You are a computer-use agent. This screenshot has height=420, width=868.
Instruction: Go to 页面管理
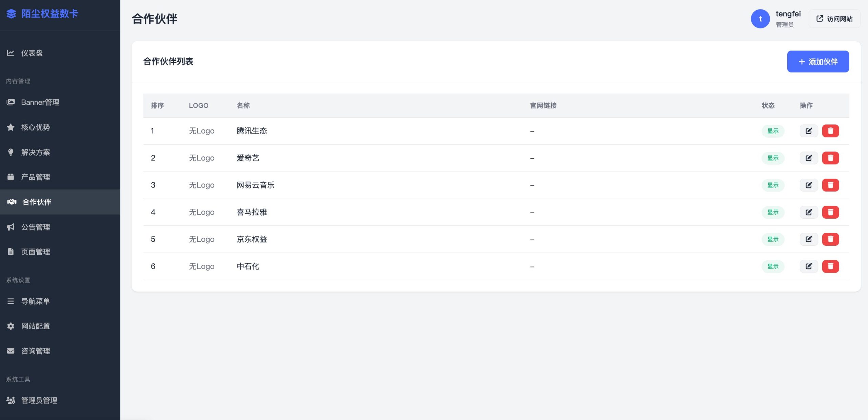tap(60, 252)
